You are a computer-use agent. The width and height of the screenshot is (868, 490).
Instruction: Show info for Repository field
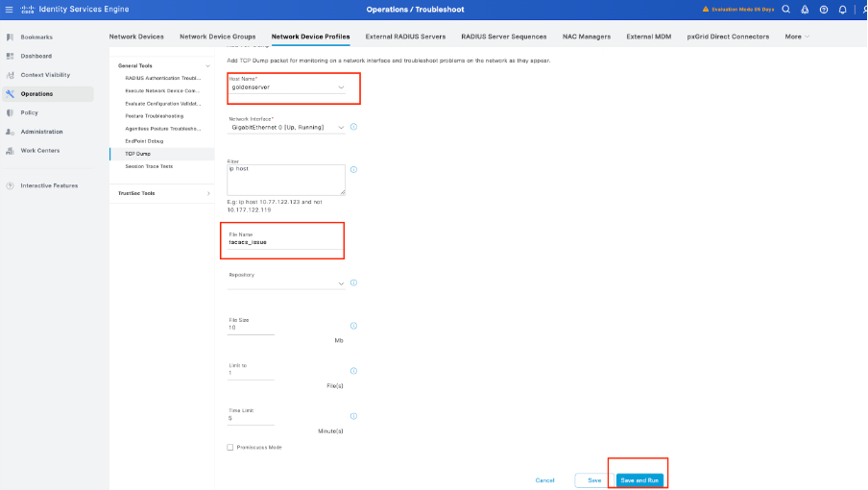353,282
